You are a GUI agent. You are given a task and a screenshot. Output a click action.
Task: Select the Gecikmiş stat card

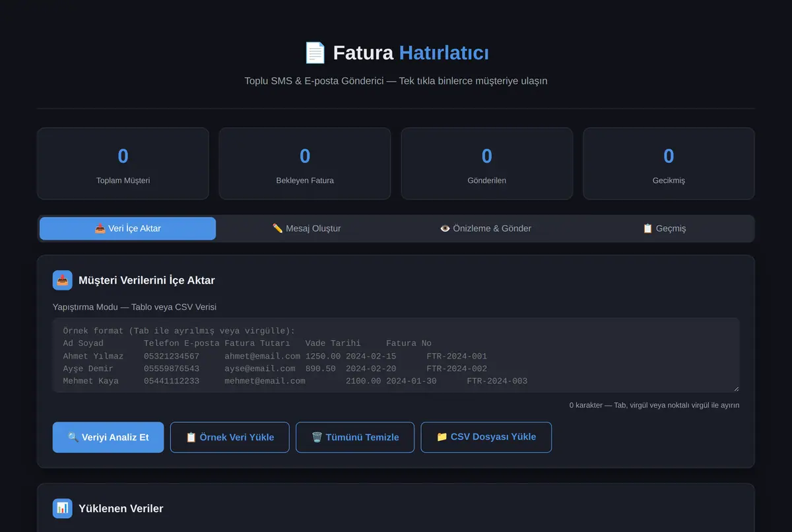[x=669, y=164]
